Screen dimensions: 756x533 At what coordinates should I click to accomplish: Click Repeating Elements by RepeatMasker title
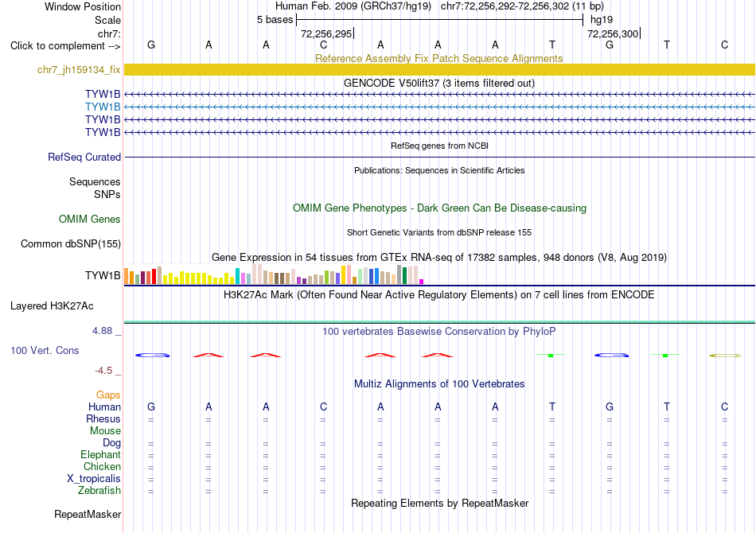[440, 503]
